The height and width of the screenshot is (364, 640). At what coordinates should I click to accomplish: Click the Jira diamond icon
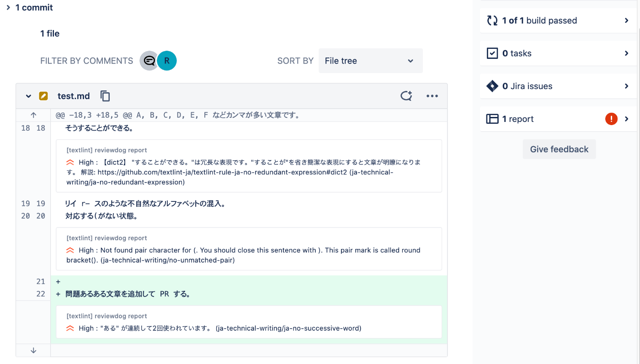pyautogui.click(x=492, y=86)
